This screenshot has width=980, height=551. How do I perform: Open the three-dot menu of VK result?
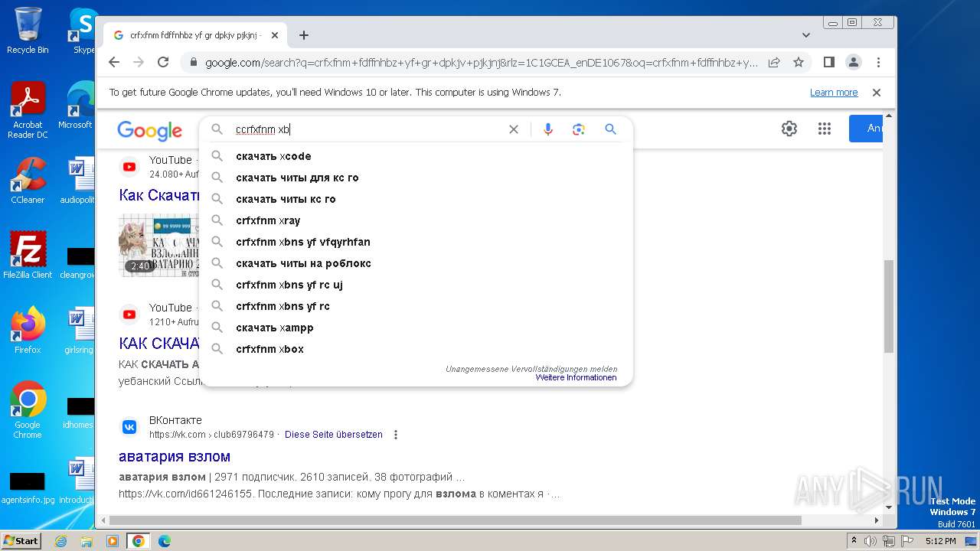396,435
